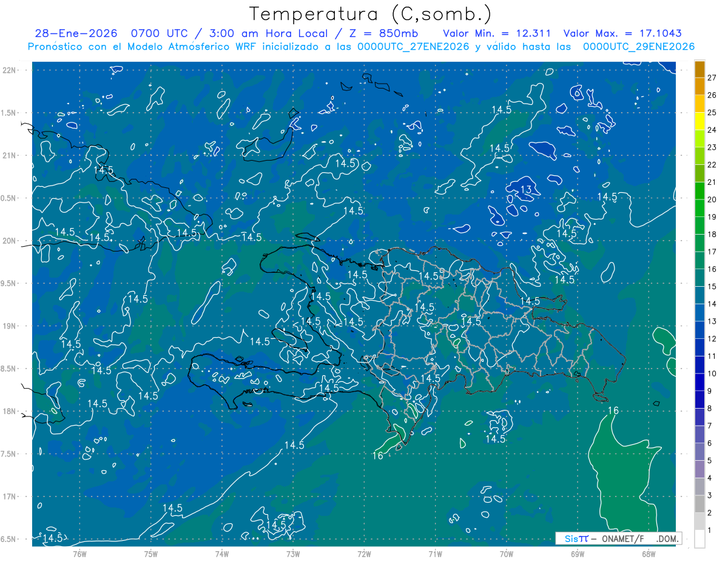Select the '5' colorbar value label
This screenshot has width=728, height=562.
[710, 461]
